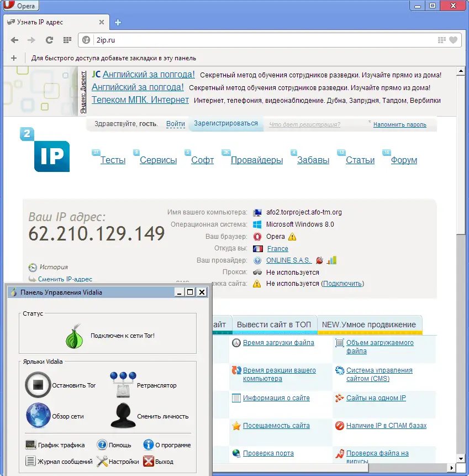Click 'Что дает регистрация?' link
The height and width of the screenshot is (476, 469).
pyautogui.click(x=304, y=124)
